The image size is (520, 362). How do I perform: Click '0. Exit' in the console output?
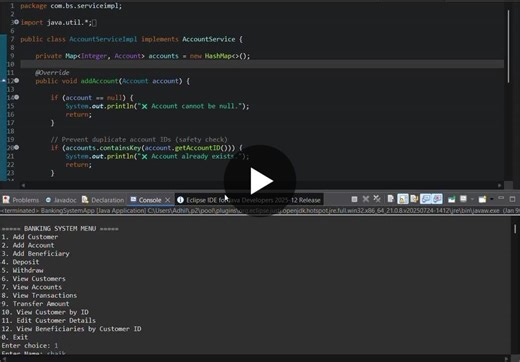[15, 337]
